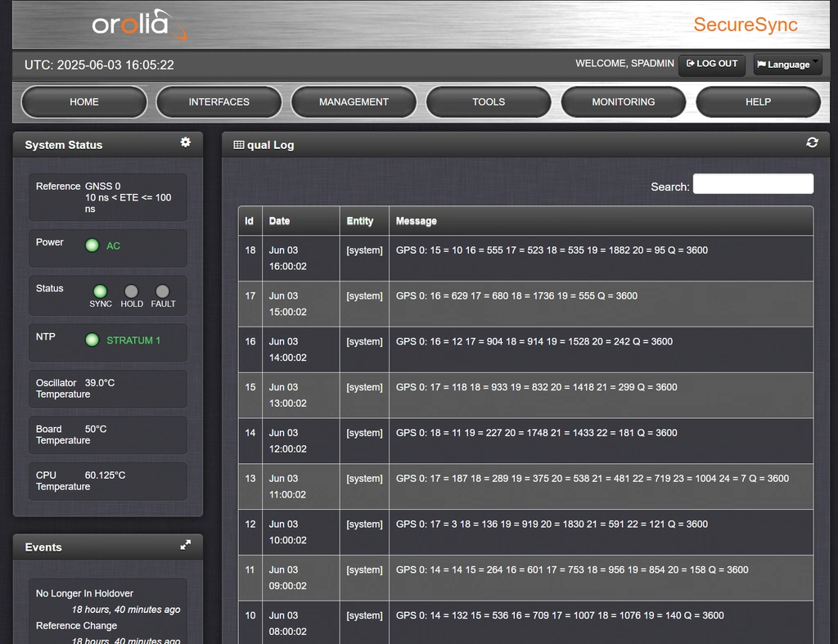Click Oscillator Temperature value 39.0°C
This screenshot has height=644, width=838.
[x=100, y=383]
